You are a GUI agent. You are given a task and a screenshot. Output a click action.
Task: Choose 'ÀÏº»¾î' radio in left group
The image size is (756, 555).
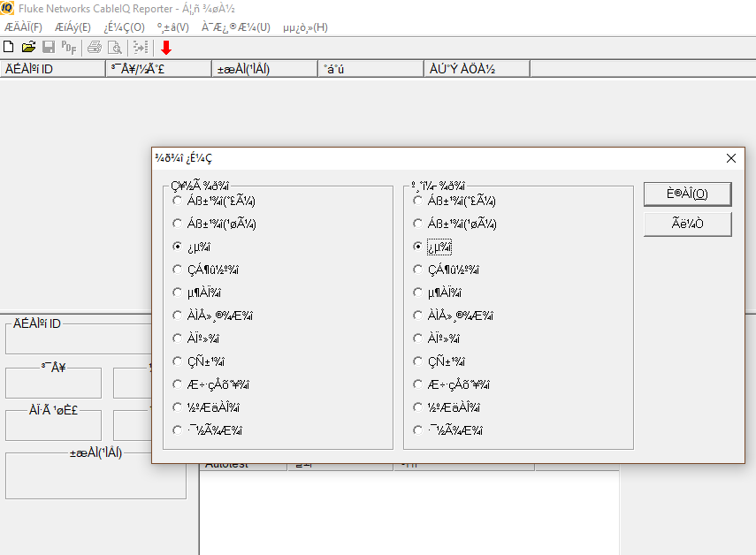[195, 338]
